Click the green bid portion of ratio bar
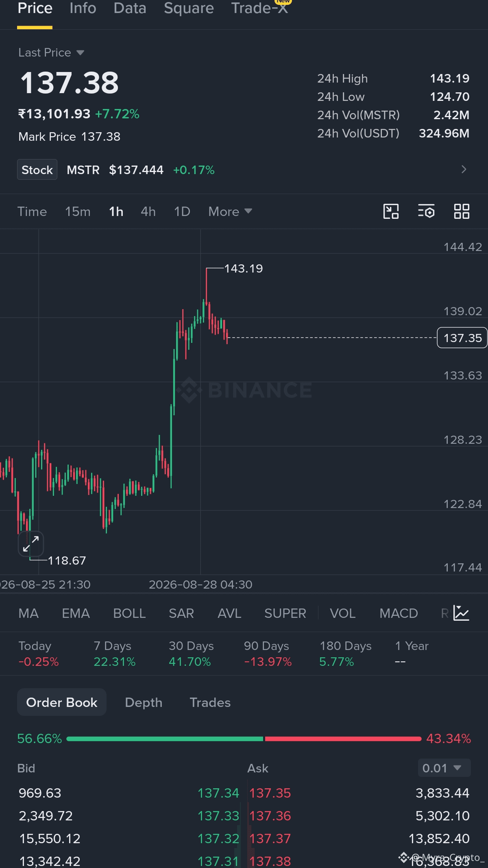 point(165,739)
